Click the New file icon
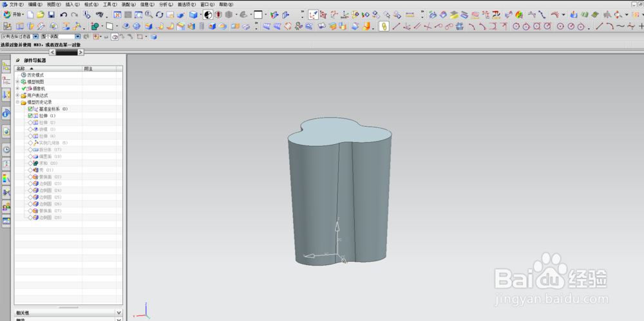Screen dimensions: 644x321 point(30,15)
